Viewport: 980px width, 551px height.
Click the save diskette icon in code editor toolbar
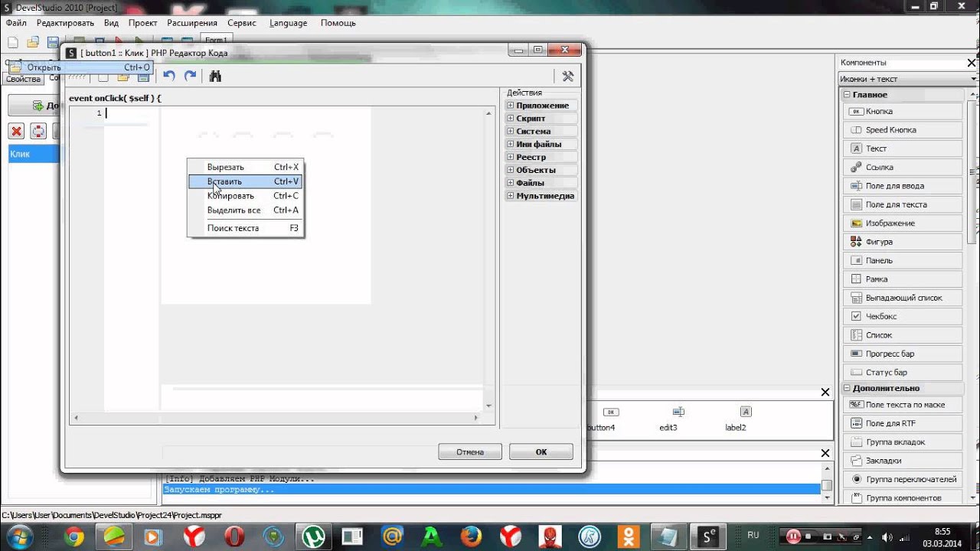point(143,77)
